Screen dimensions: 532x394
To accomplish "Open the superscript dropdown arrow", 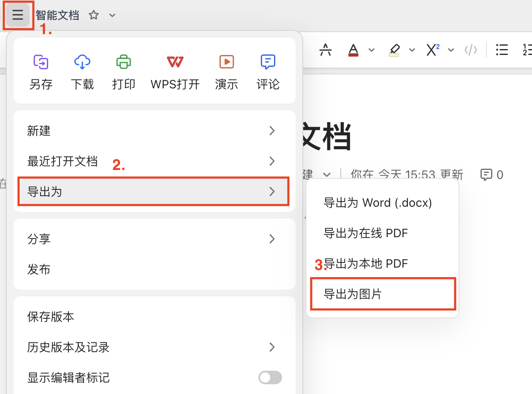I will pyautogui.click(x=451, y=50).
